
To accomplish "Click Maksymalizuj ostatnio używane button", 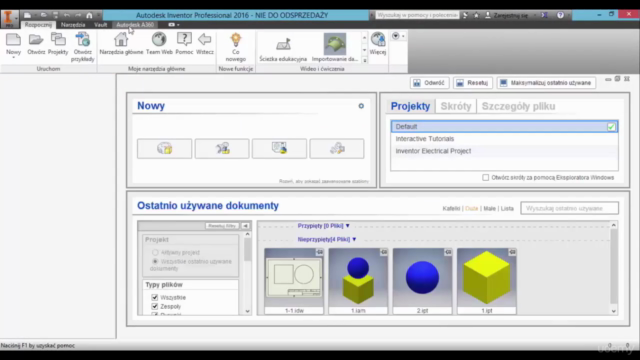I will point(546,83).
